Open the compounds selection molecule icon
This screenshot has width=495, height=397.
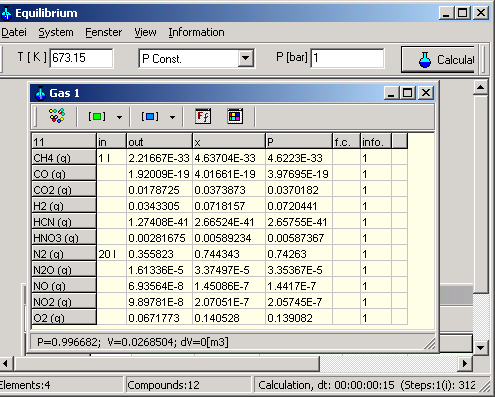(57, 116)
